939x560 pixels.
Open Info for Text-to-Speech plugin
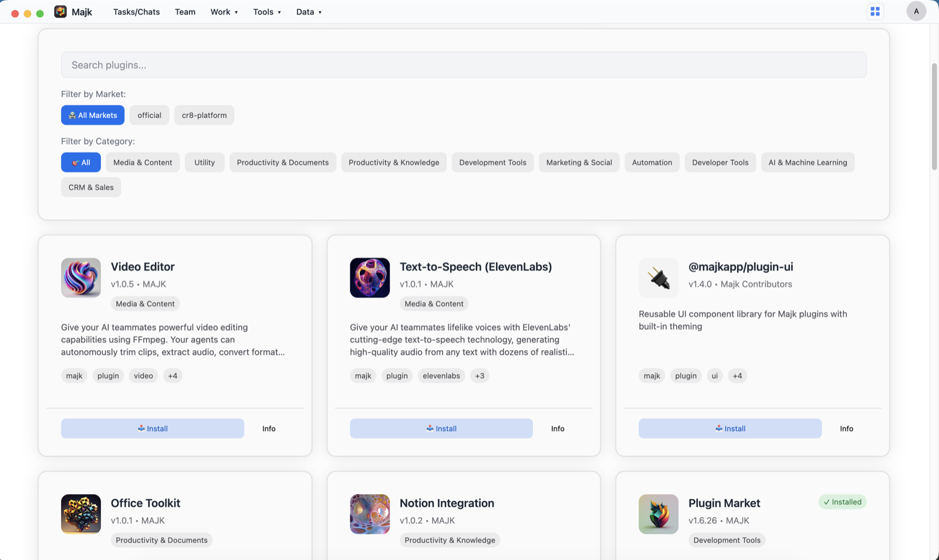[558, 429]
